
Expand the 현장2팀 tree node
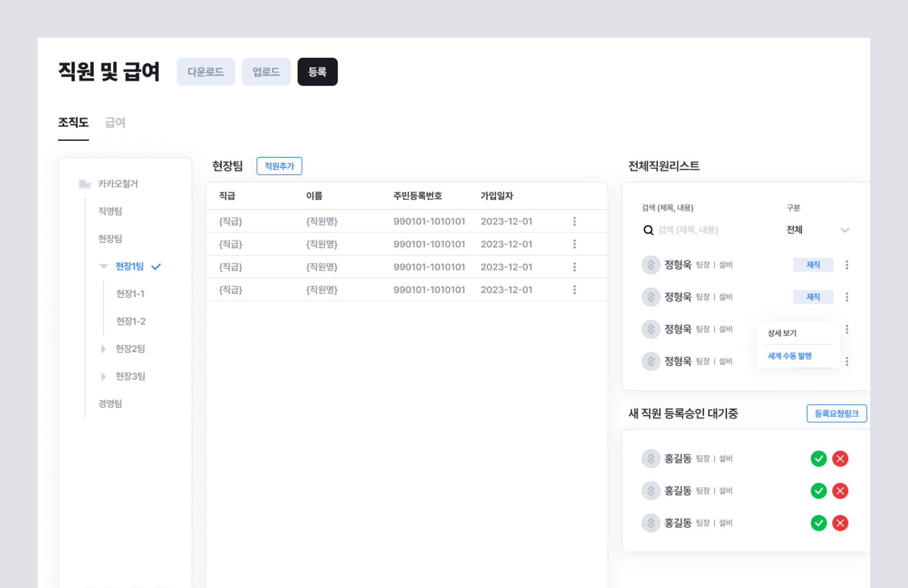[103, 349]
